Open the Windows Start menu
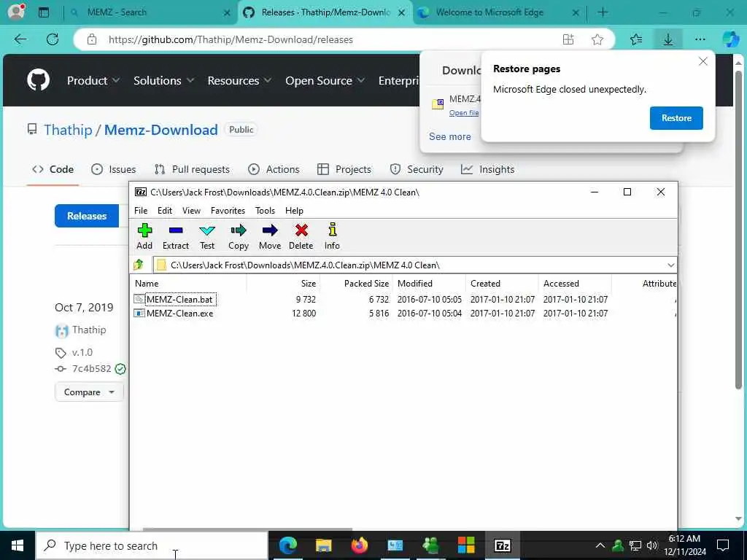 pos(18,545)
